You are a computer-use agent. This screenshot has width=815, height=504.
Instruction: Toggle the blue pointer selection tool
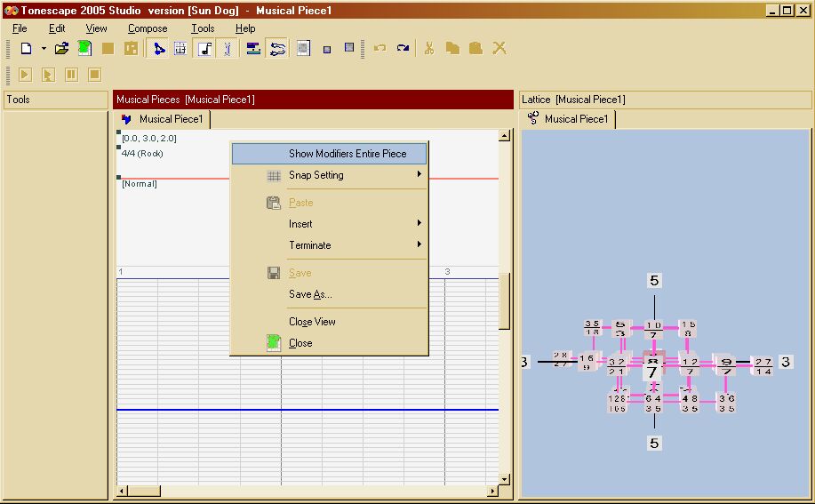pyautogui.click(x=157, y=48)
